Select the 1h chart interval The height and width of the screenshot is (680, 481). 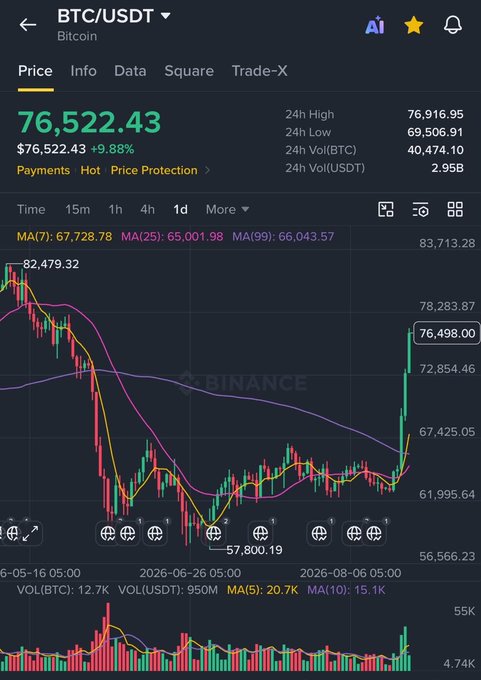(x=115, y=209)
